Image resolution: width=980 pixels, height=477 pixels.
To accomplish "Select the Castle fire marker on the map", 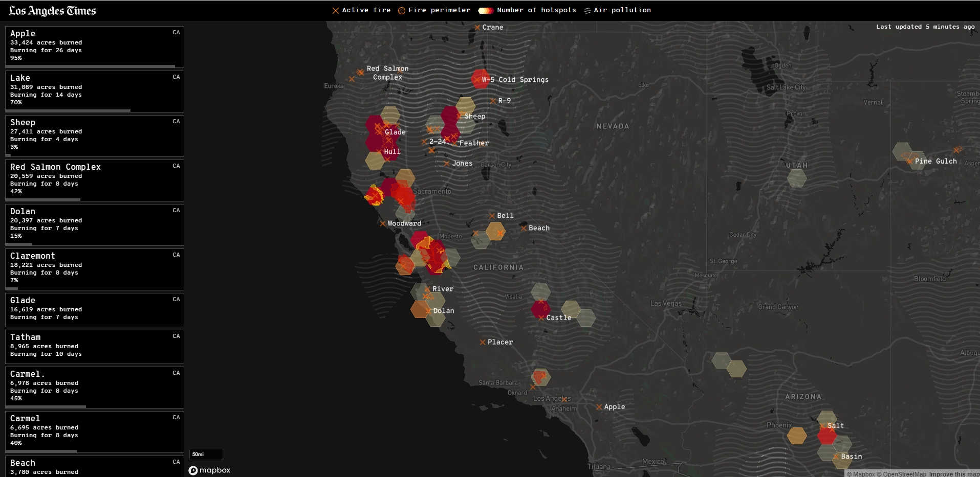I will tap(541, 317).
